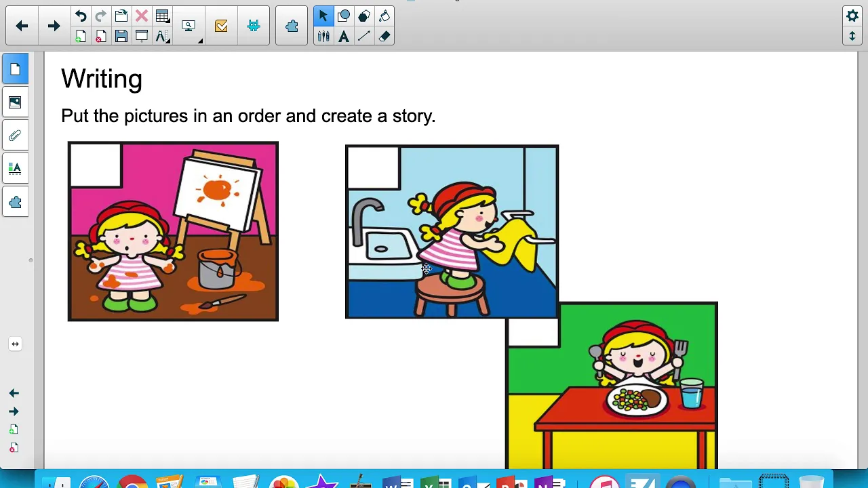Open the Gallery tab in the sidebar
Viewport: 868px width, 488px height.
click(15, 102)
